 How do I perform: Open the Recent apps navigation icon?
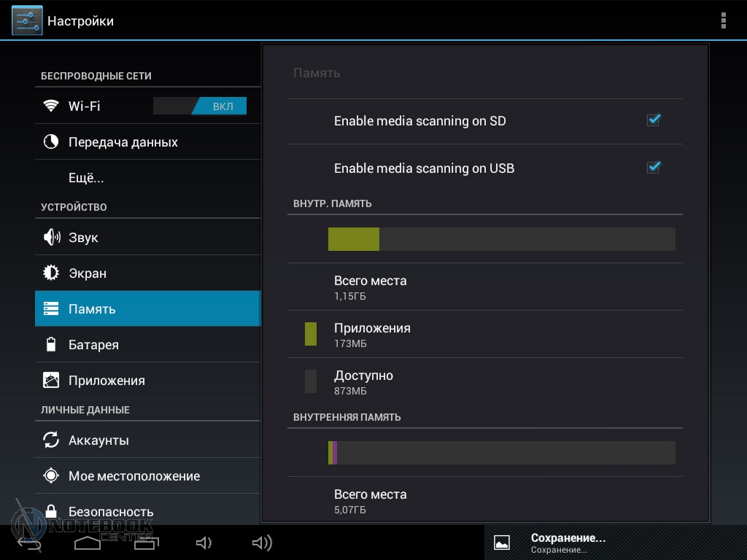[146, 542]
